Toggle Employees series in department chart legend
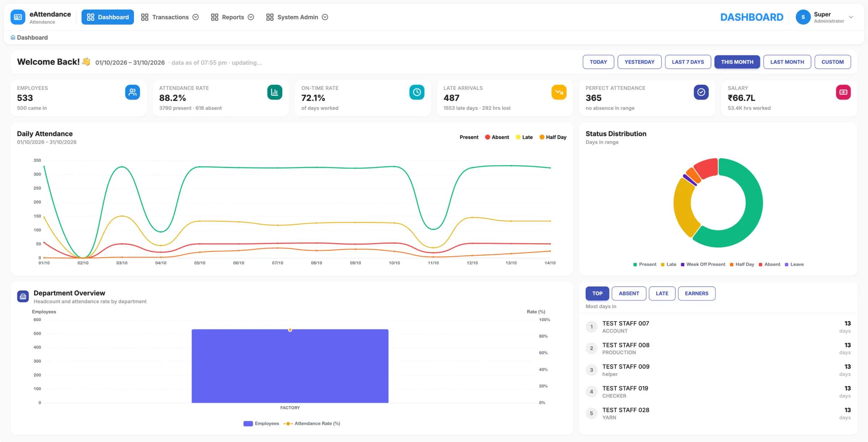868x442 pixels. (x=261, y=423)
